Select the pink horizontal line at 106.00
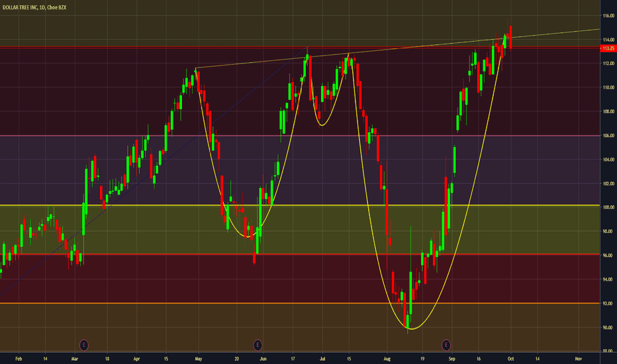This screenshot has height=364, width=617. point(300,136)
